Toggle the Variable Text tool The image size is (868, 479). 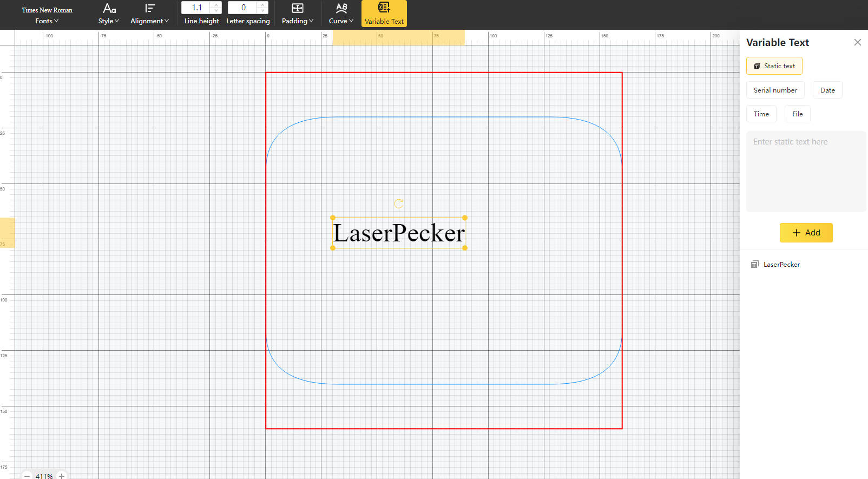[384, 14]
